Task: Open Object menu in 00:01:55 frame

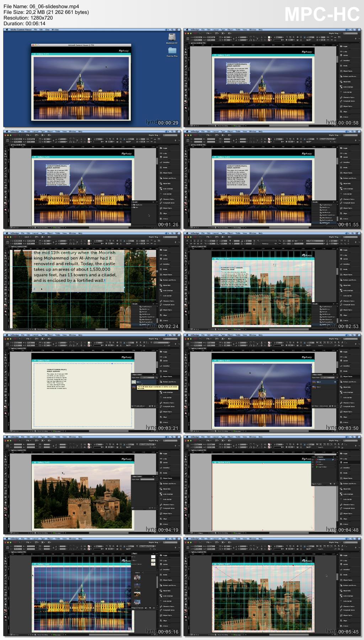Action: [230, 131]
